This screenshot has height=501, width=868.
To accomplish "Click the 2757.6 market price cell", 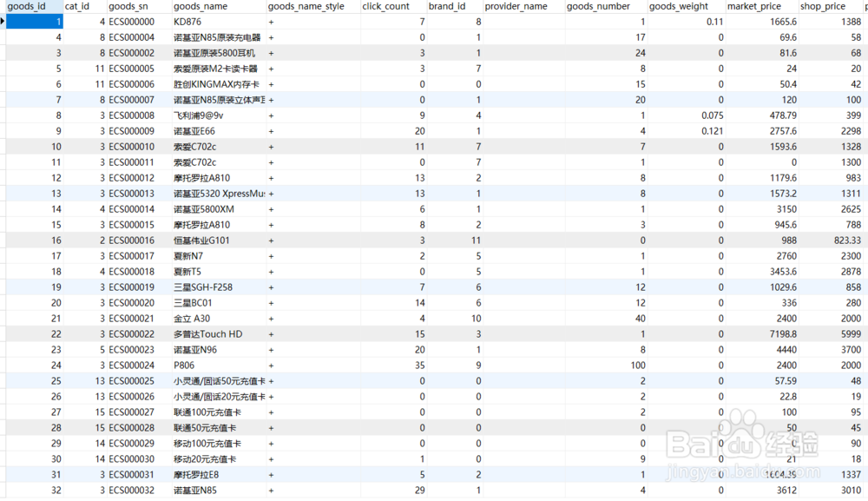I will [762, 131].
